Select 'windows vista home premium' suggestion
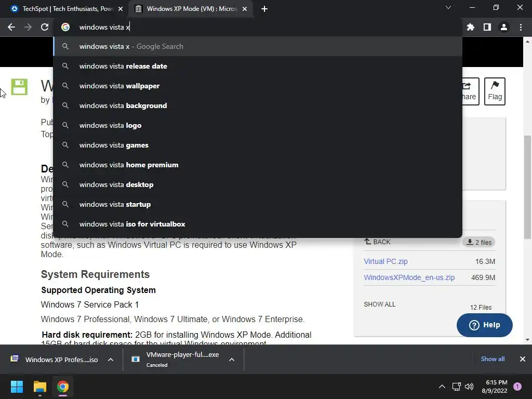Viewport: 532px width, 399px height. coord(258,165)
